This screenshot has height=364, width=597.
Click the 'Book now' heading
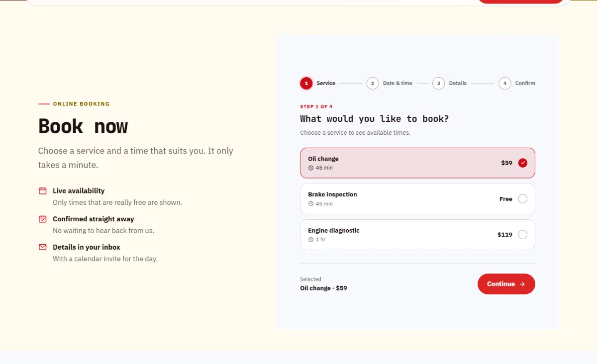pos(83,126)
